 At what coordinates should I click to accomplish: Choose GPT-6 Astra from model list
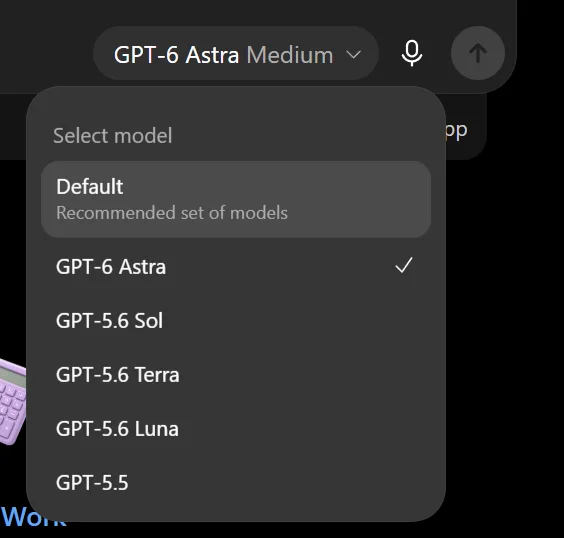click(236, 266)
